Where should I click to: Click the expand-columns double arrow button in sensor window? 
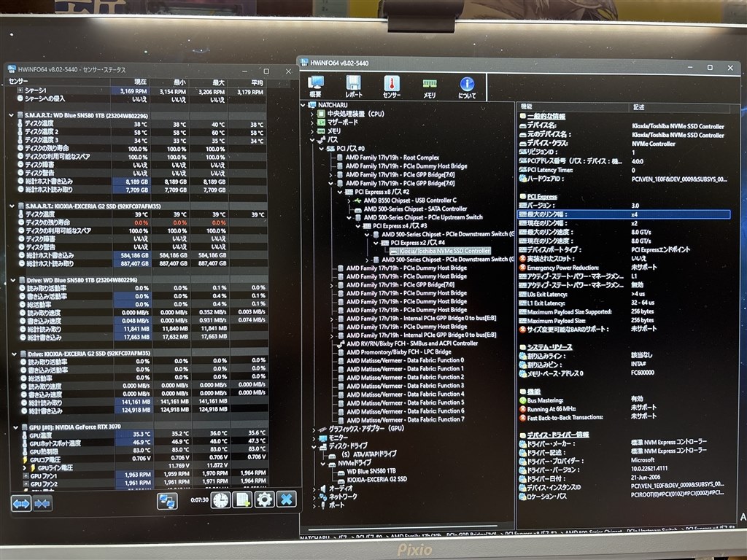pyautogui.click(x=21, y=503)
